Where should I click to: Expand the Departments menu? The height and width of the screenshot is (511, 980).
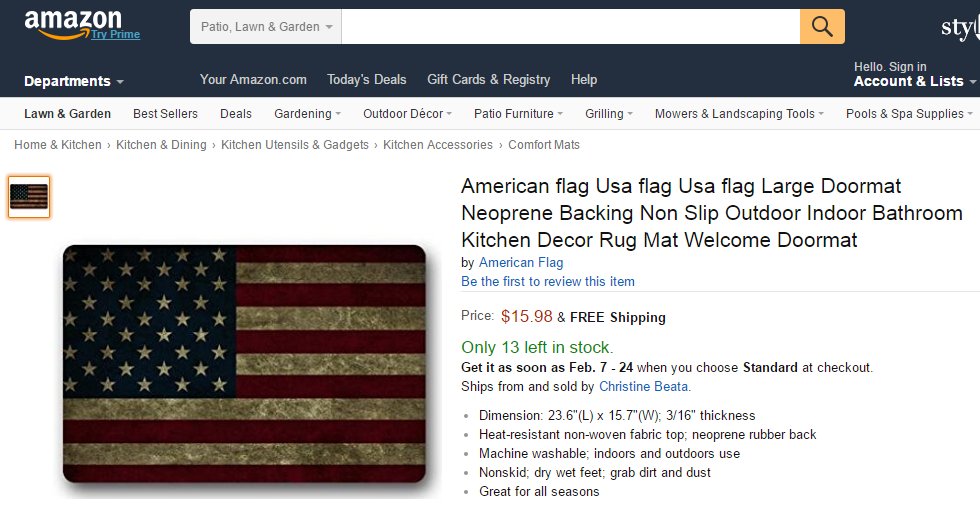74,81
